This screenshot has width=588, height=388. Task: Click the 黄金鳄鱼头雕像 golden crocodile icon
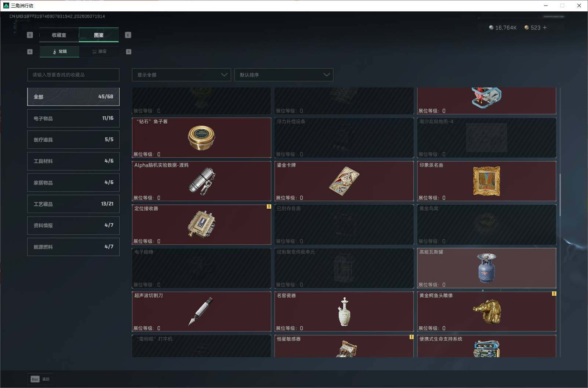coord(487,312)
